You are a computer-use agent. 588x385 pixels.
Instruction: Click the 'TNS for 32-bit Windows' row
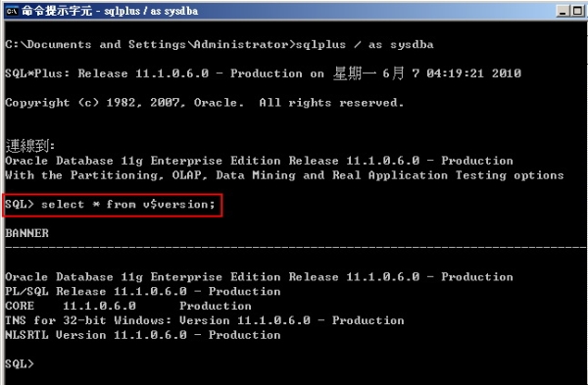(x=205, y=320)
